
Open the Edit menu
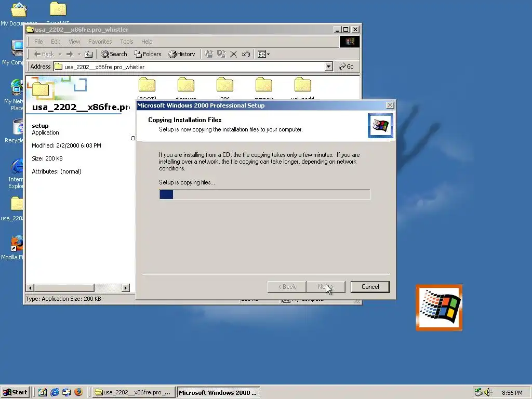(56, 42)
